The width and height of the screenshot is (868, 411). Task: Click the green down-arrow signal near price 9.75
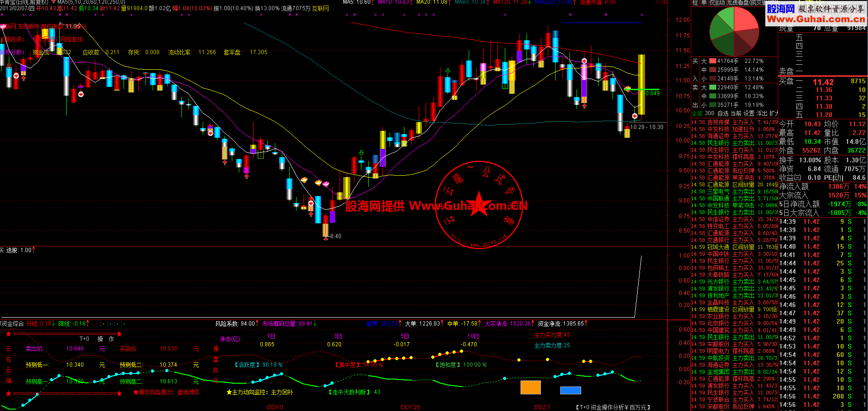[x=361, y=153]
